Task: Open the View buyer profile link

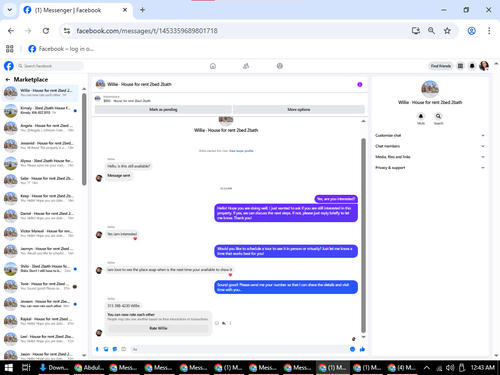Action: pos(241,151)
